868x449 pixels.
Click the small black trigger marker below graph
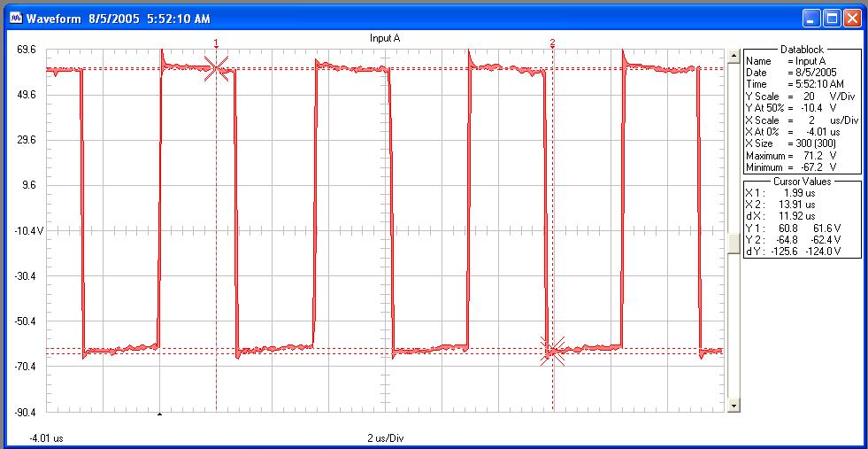160,414
